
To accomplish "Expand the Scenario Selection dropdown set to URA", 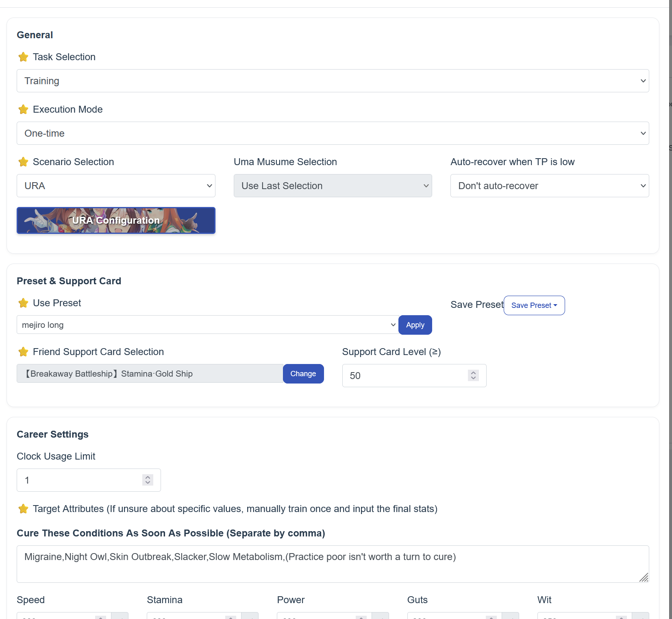I will (116, 186).
